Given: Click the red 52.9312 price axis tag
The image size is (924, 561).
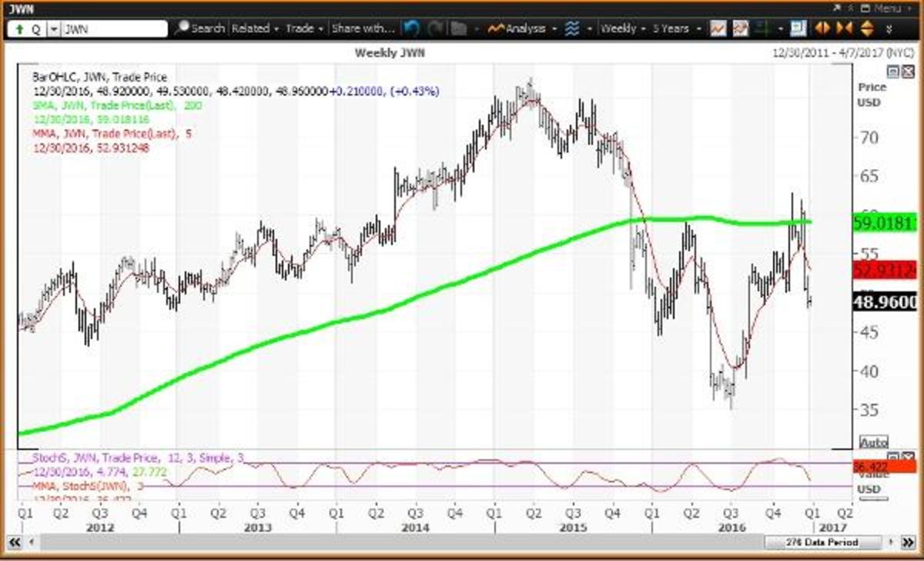Looking at the screenshot, I should [885, 270].
